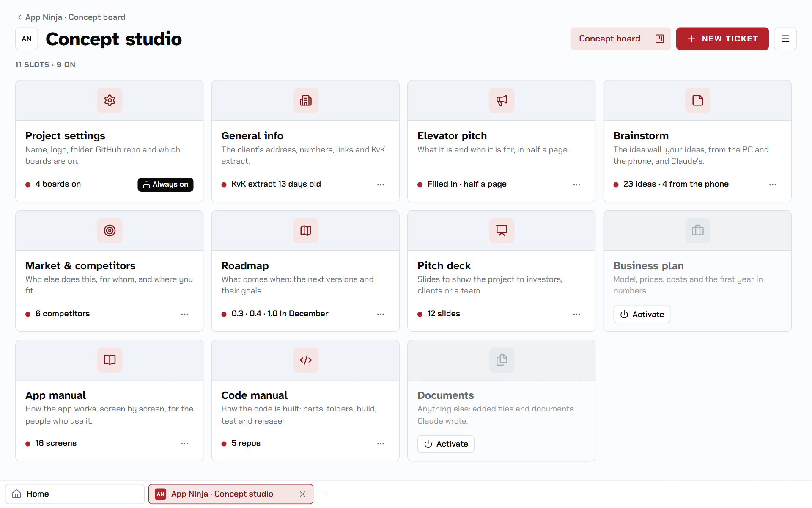812x508 pixels.
Task: Click the Market & competitors target icon
Action: coord(110,230)
